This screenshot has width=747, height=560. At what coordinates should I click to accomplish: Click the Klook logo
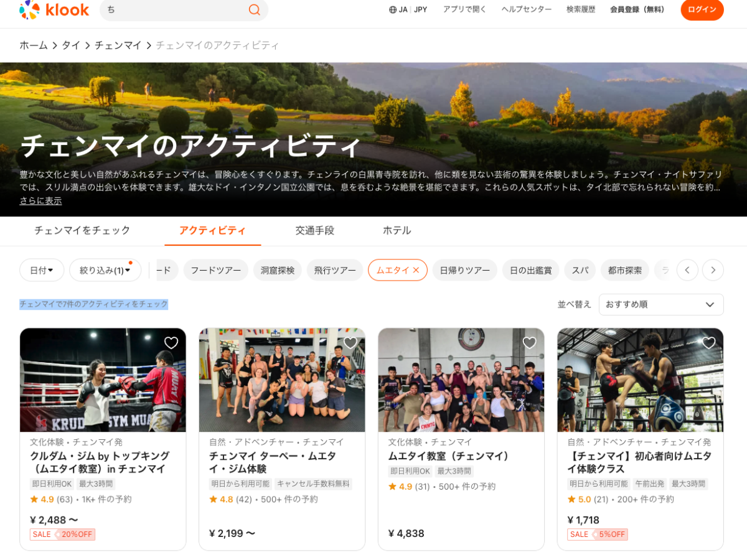tap(54, 10)
